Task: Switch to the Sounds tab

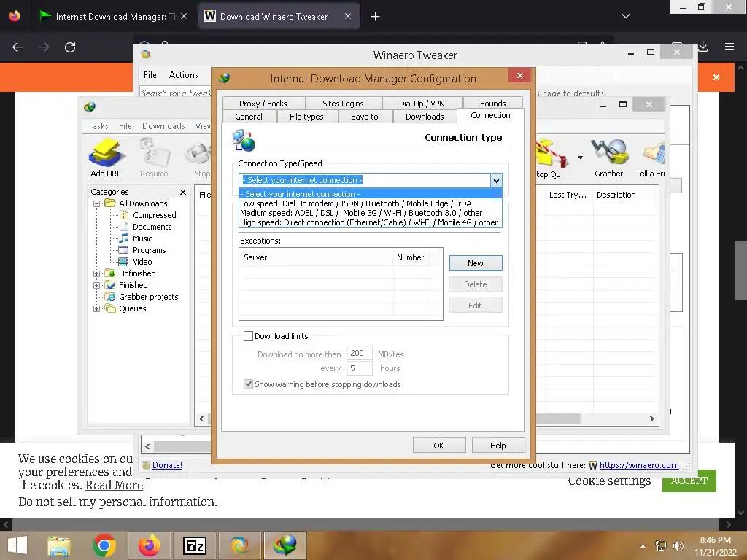Action: 492,104
